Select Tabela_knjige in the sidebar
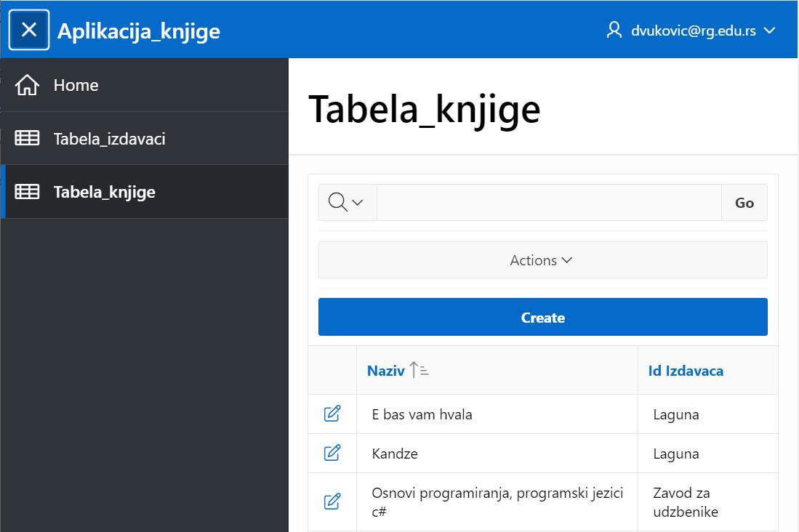The width and height of the screenshot is (799, 532). click(x=104, y=192)
